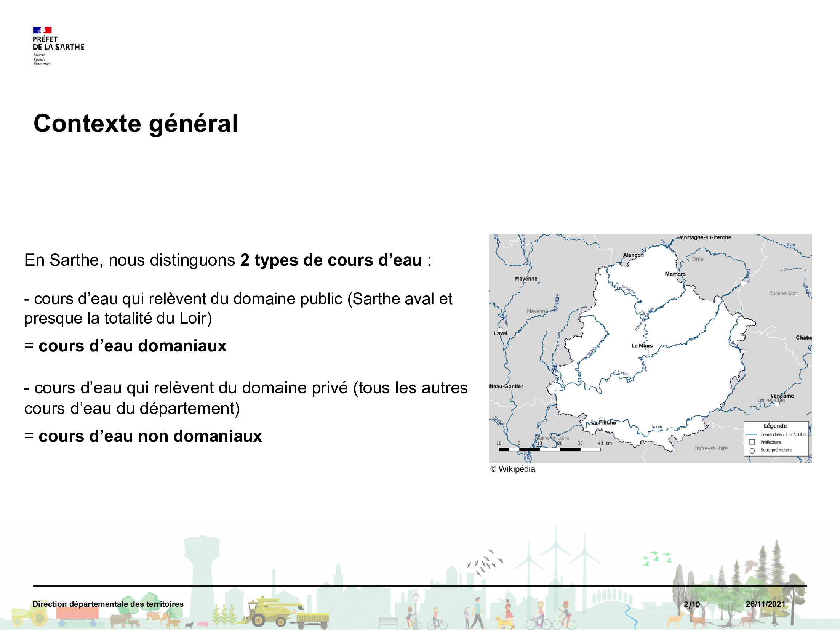Click the 2/10 page number
Screen dimensions: 840x630
click(692, 604)
